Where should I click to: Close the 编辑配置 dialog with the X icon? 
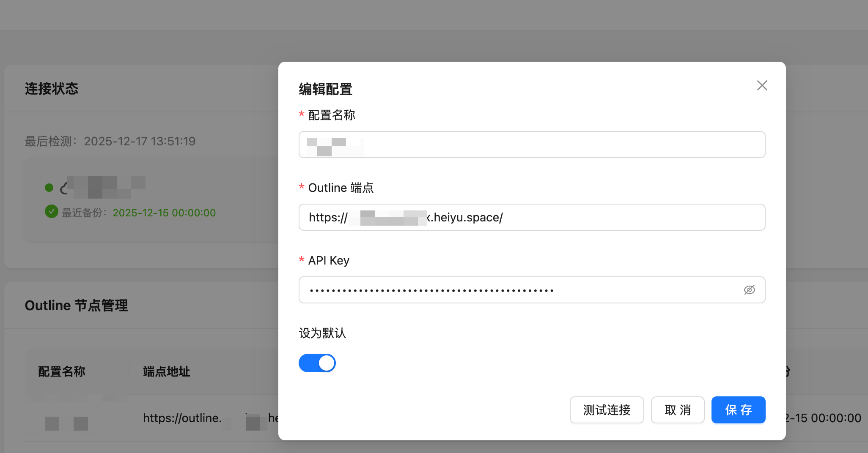[762, 85]
